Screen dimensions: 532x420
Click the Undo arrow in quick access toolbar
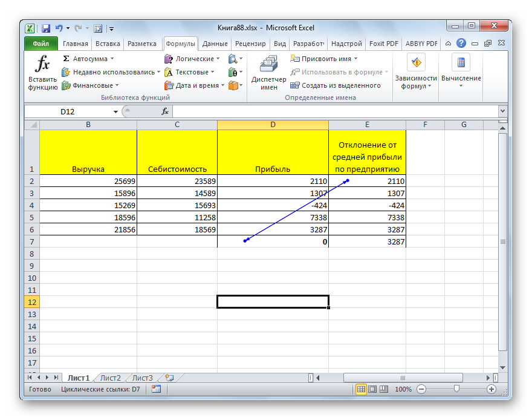[59, 28]
